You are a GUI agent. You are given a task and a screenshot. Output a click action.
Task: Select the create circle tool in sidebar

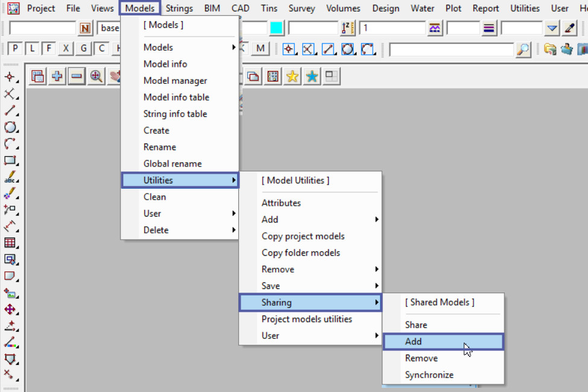tap(10, 127)
